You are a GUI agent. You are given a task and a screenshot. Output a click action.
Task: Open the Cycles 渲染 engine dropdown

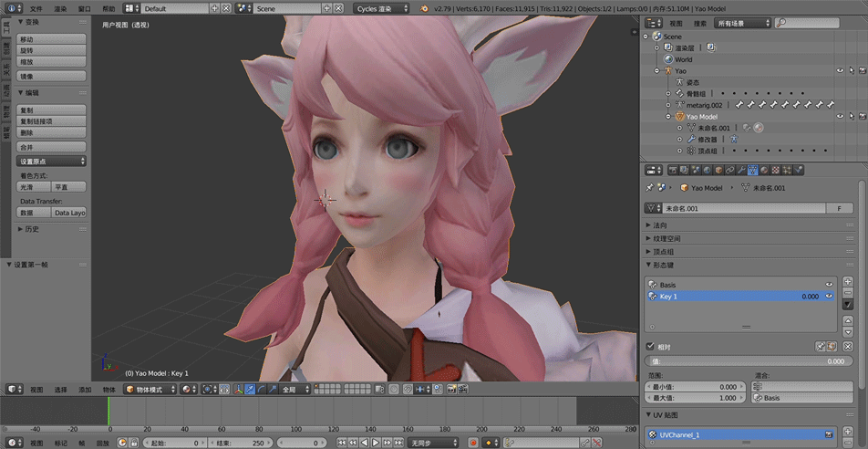381,8
